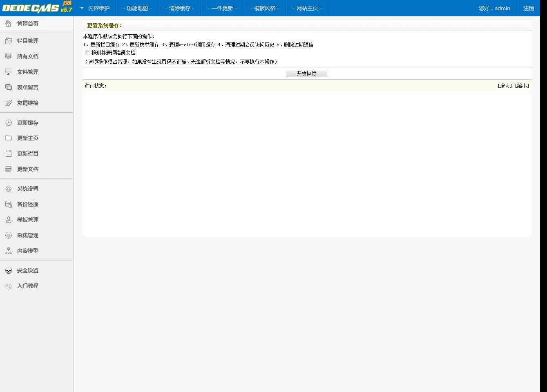Click the database icon beside 备份还原

pos(9,204)
